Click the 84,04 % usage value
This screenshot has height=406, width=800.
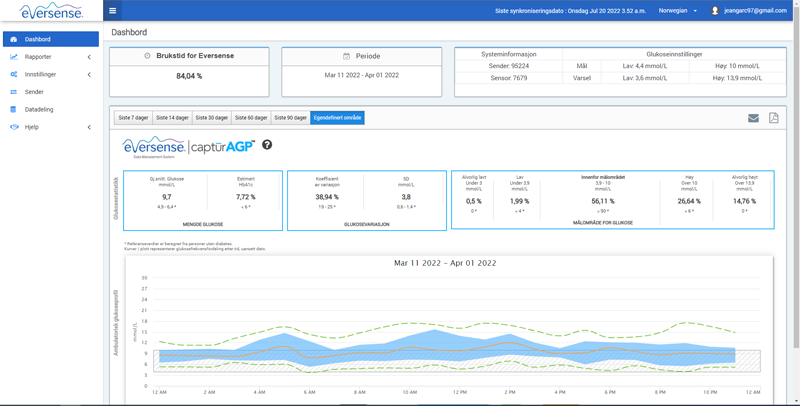(189, 76)
